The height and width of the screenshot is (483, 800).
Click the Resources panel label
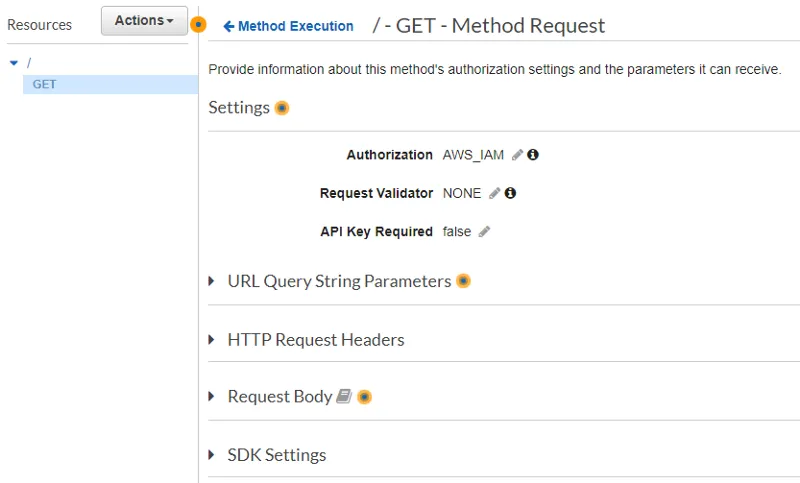(39, 25)
